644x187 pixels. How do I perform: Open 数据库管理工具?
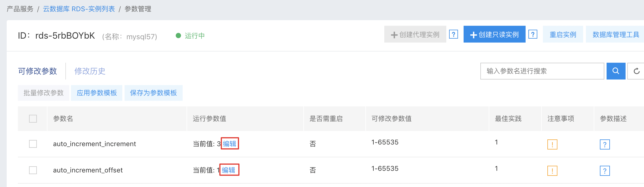(x=616, y=34)
